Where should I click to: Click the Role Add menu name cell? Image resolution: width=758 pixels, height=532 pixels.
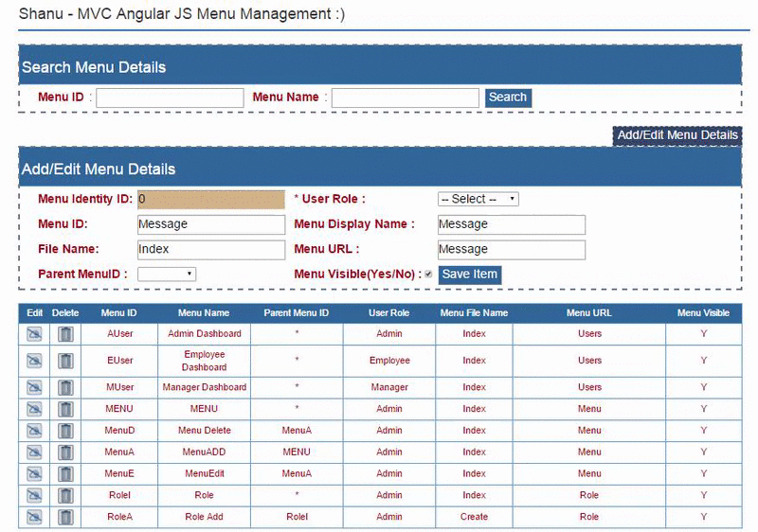204,517
